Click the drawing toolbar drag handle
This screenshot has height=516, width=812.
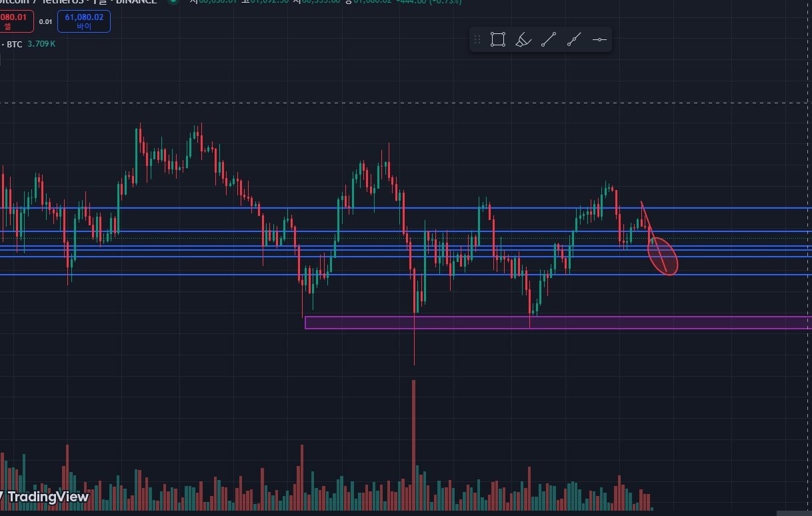(x=477, y=40)
